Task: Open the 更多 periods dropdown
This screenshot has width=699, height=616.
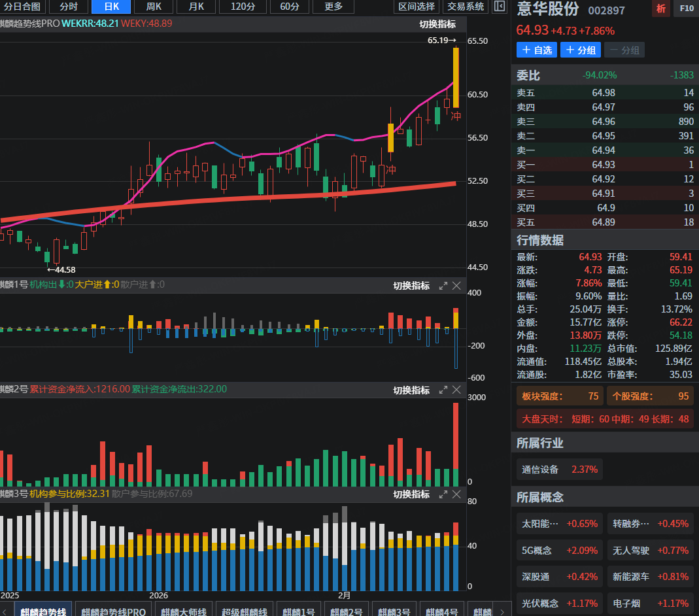Action: [x=333, y=7]
